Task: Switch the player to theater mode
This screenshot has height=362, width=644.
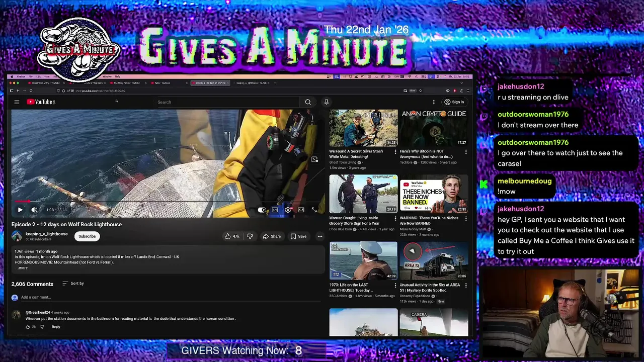Action: coord(301,210)
